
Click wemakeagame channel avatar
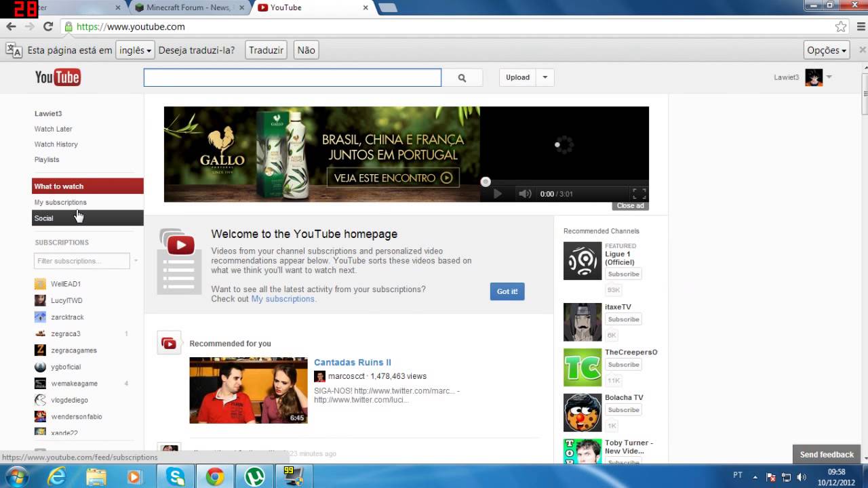click(x=41, y=384)
